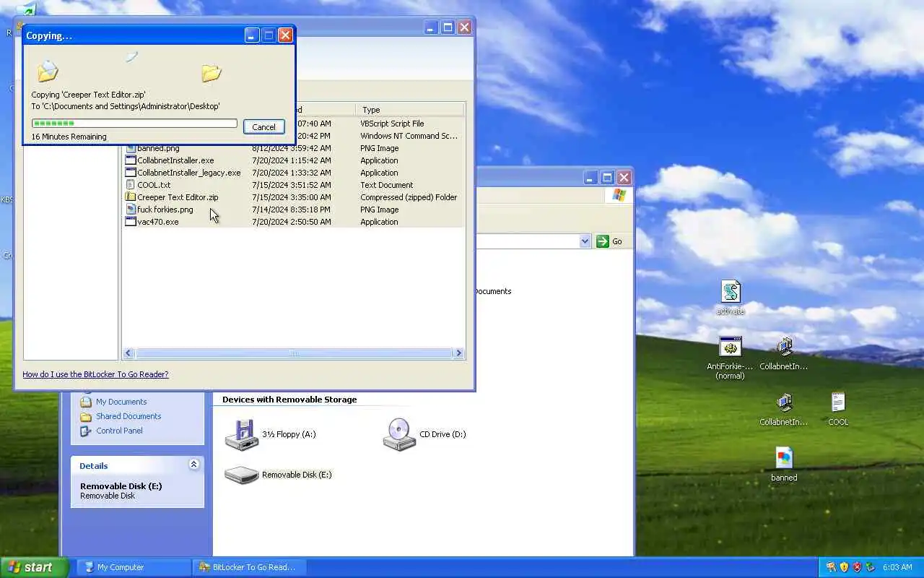Image resolution: width=924 pixels, height=578 pixels.
Task: Click the Go button in My Computer
Action: pyautogui.click(x=609, y=241)
